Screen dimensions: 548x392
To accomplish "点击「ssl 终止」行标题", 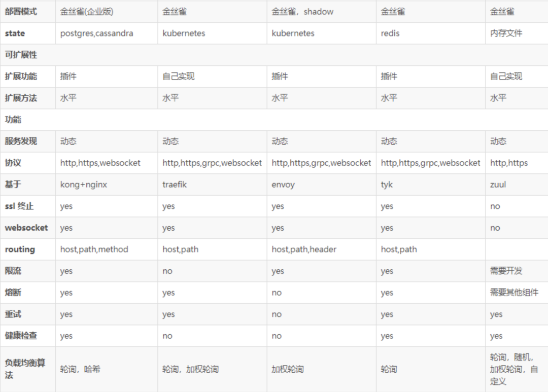I will point(19,206).
